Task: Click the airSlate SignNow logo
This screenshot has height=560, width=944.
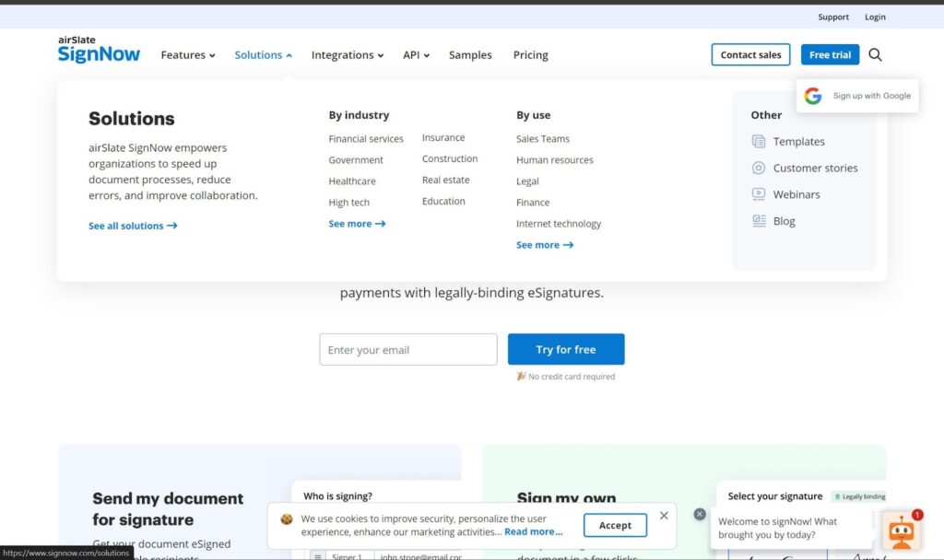Action: tap(99, 50)
